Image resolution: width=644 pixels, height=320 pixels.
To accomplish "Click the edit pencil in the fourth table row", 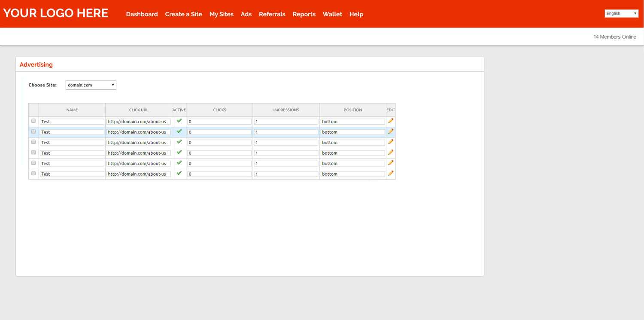I will [x=391, y=152].
